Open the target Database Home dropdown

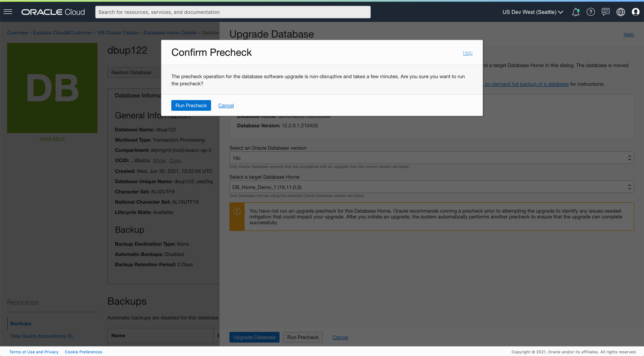(x=432, y=187)
